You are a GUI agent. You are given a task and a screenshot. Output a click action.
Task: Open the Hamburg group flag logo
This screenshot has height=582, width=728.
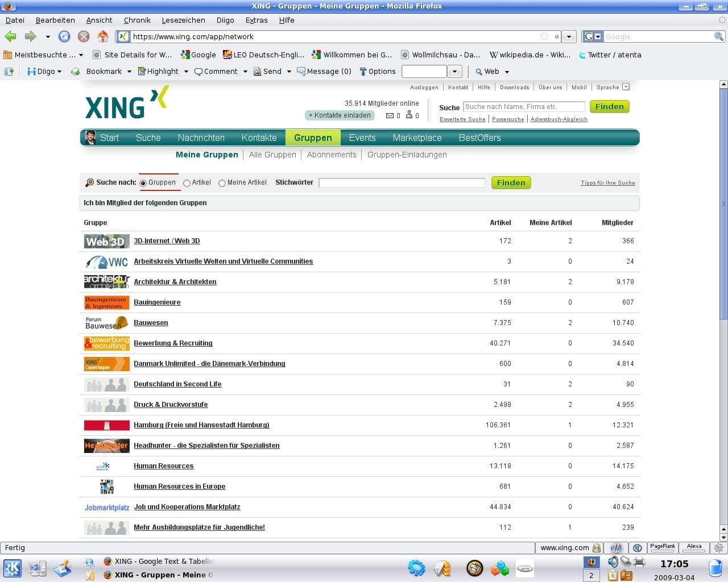point(106,425)
